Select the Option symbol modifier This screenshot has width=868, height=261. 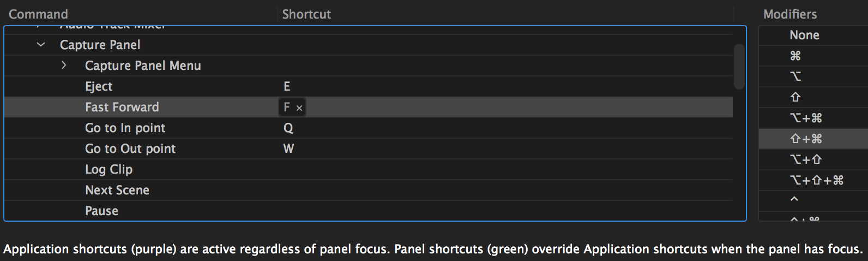795,76
